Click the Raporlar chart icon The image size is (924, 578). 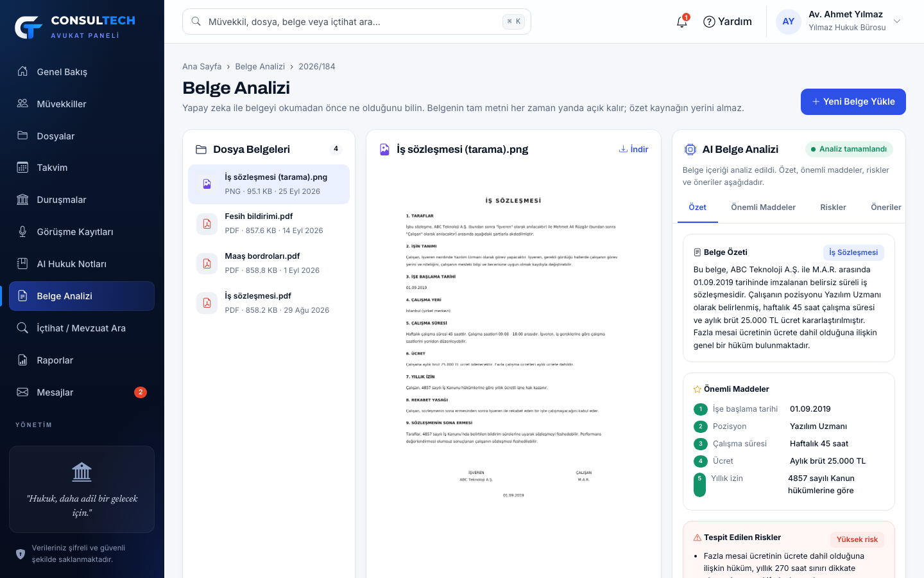[x=22, y=360]
